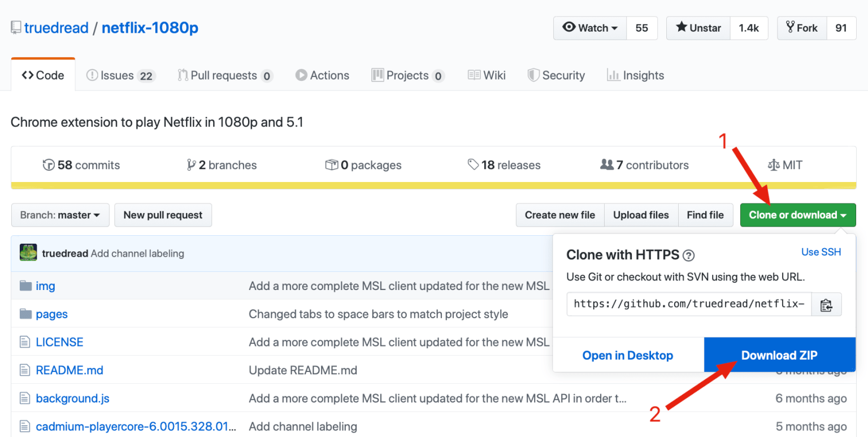The image size is (868, 437).
Task: Click the 'Update README.md' commit message
Action: [x=303, y=370]
